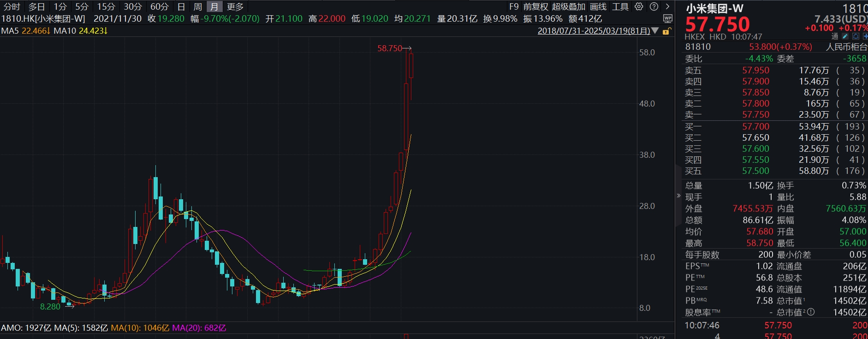Toggle the orange date range lock icon
868x339 pixels.
[666, 31]
